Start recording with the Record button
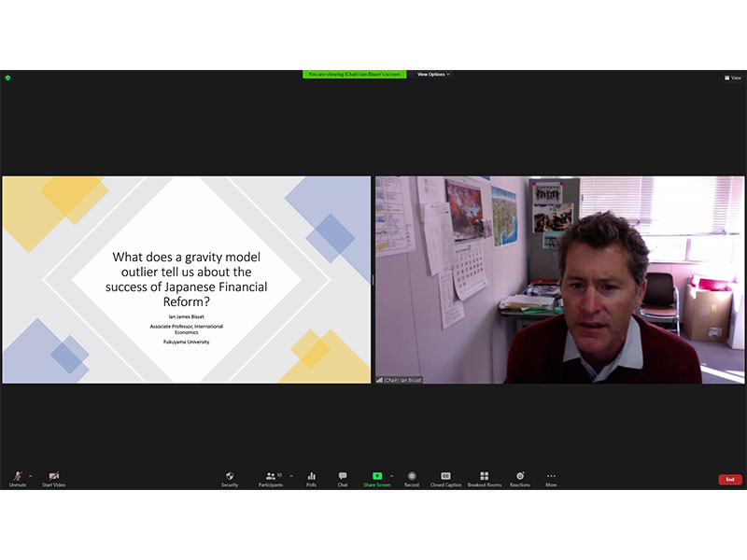Image resolution: width=747 pixels, height=560 pixels. (412, 478)
